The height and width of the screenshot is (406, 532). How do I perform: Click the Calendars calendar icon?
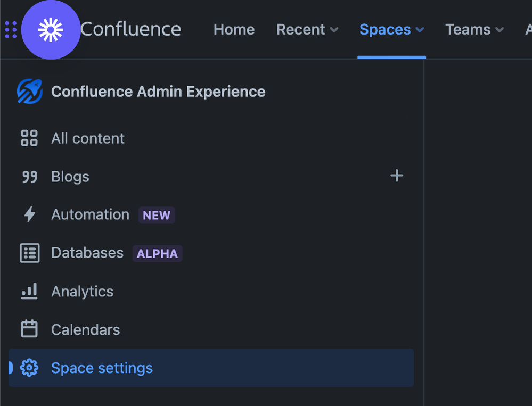(x=29, y=329)
